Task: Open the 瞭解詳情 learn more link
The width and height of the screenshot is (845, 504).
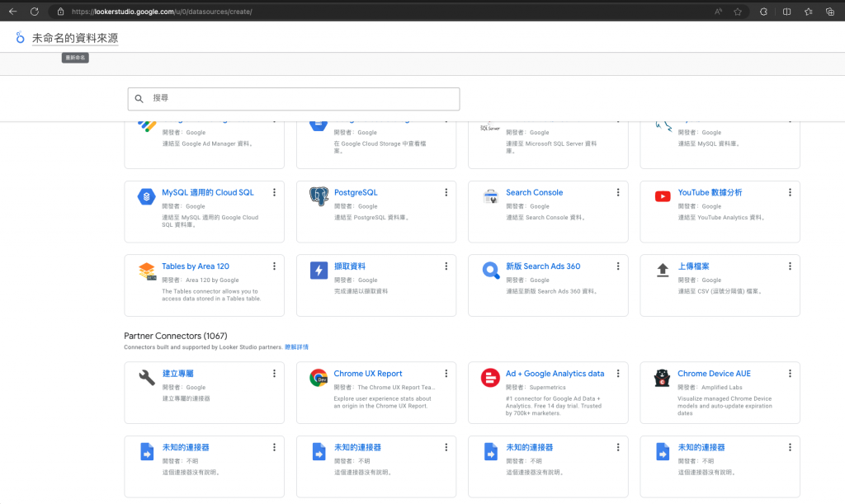Action: tap(296, 346)
